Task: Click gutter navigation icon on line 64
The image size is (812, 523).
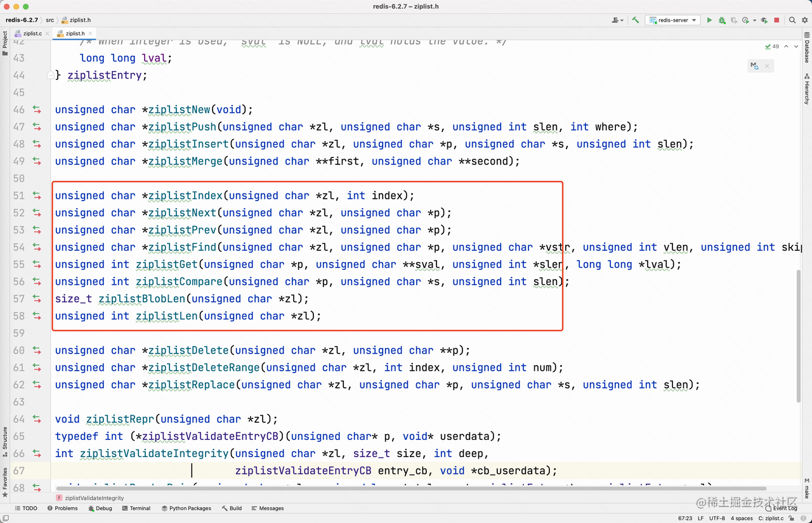Action: (37, 419)
